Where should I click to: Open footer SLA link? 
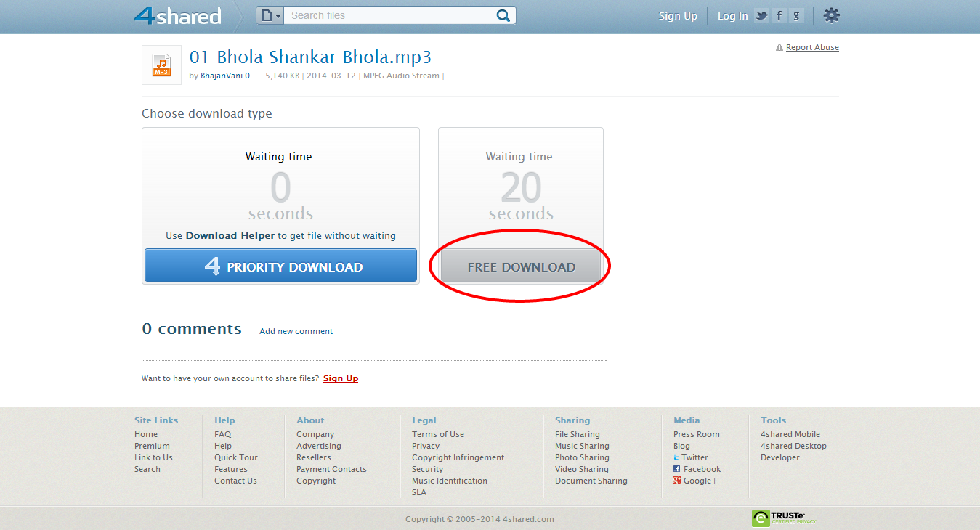click(x=419, y=492)
